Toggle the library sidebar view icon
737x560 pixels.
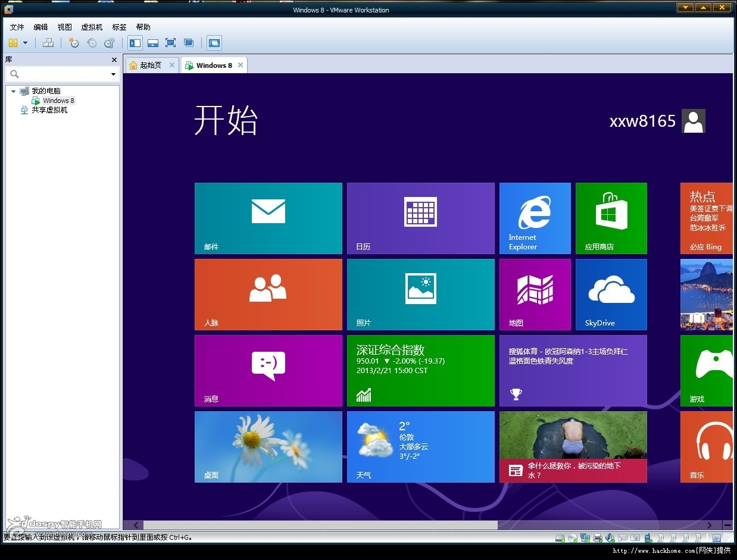tap(135, 43)
